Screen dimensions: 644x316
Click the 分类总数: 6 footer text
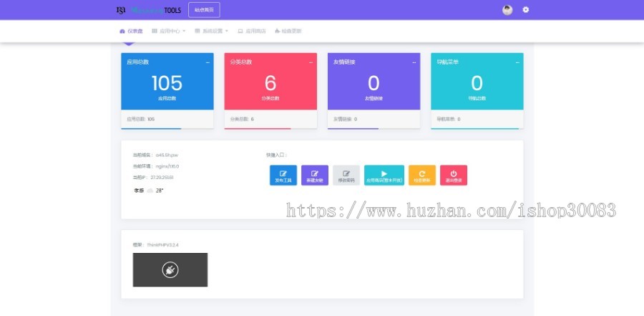[242, 119]
